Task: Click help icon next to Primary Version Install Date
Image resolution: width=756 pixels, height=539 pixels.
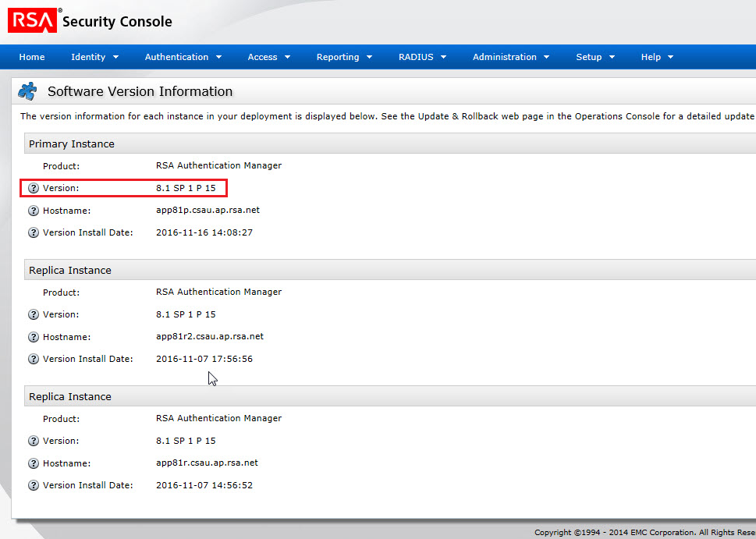Action: [x=34, y=232]
